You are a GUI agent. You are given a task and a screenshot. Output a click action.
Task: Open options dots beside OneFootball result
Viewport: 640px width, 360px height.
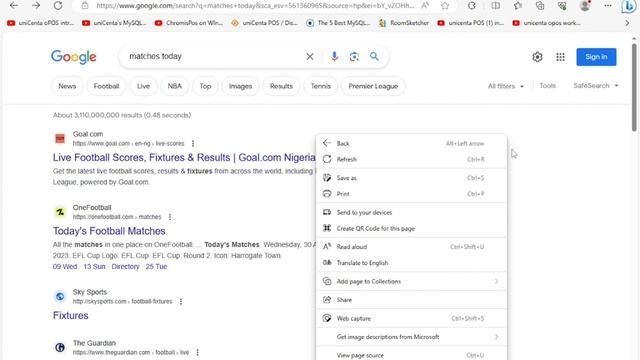coord(170,217)
